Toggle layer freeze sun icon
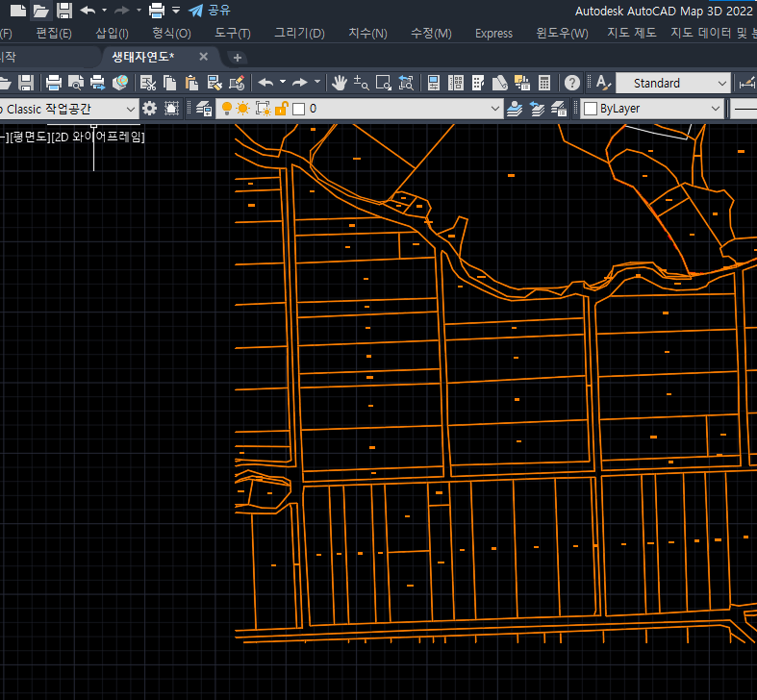This screenshot has width=757, height=700. (x=243, y=109)
